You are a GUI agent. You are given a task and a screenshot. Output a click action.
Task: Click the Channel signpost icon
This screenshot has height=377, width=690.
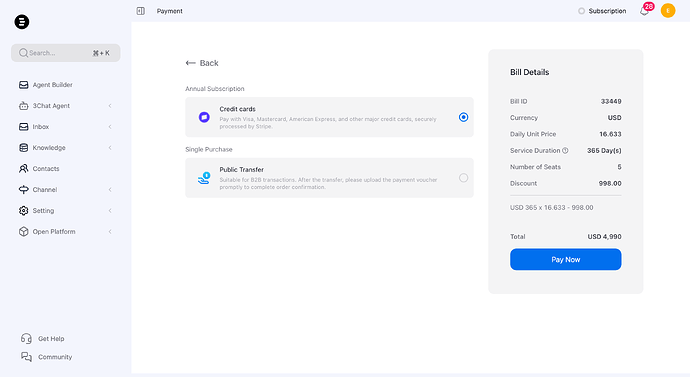coord(23,190)
